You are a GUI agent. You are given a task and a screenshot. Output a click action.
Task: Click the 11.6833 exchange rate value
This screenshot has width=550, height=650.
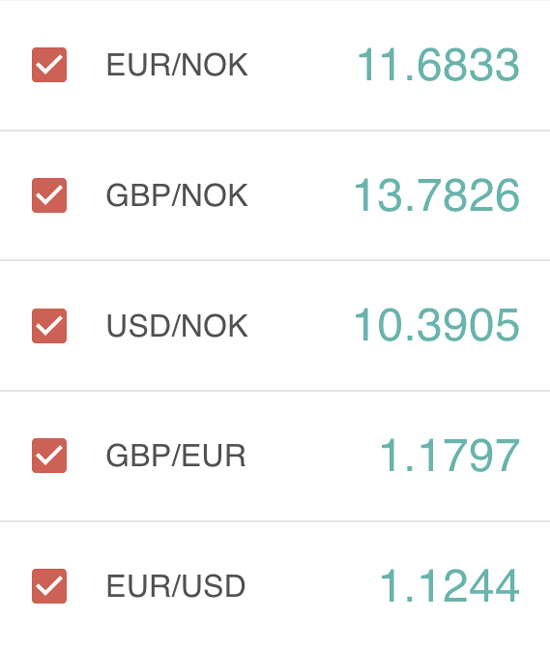coord(438,65)
